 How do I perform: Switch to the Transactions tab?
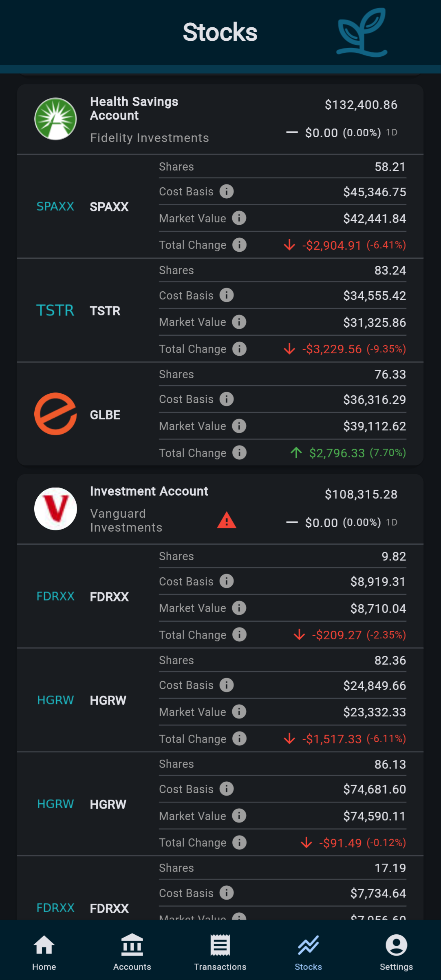tap(220, 953)
